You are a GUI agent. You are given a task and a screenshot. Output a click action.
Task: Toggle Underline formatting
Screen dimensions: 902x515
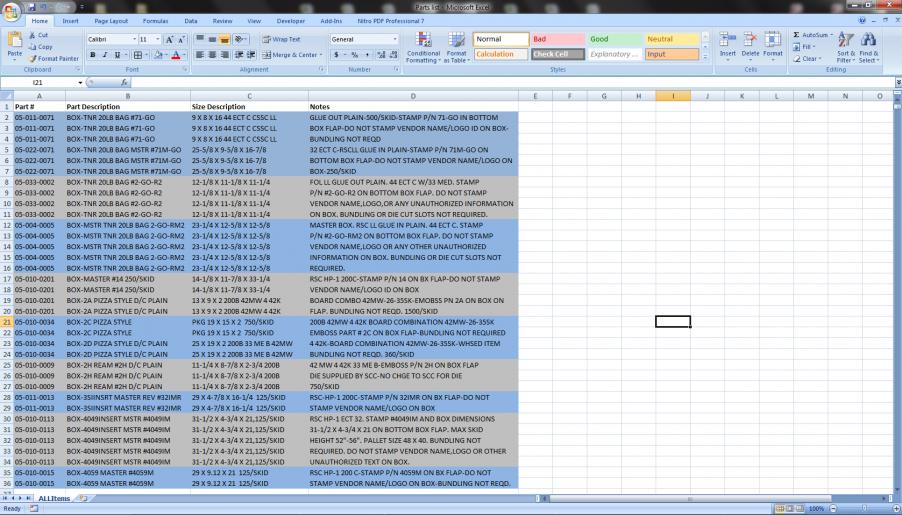(x=117, y=55)
